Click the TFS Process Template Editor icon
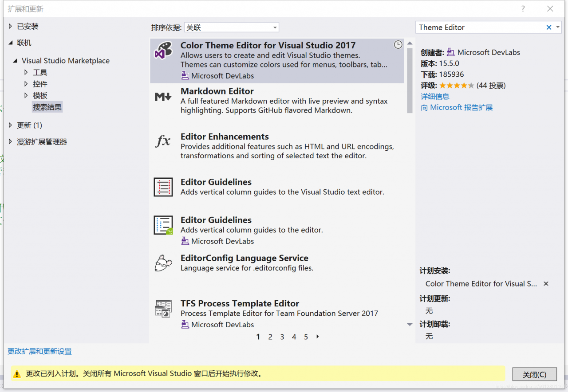568x392 pixels. click(x=163, y=308)
